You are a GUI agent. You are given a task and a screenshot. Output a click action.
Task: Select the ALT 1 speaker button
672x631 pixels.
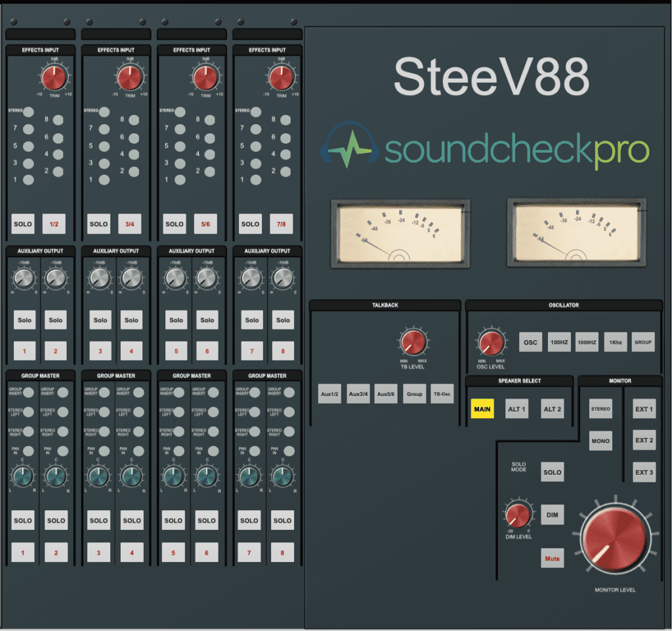pos(516,409)
